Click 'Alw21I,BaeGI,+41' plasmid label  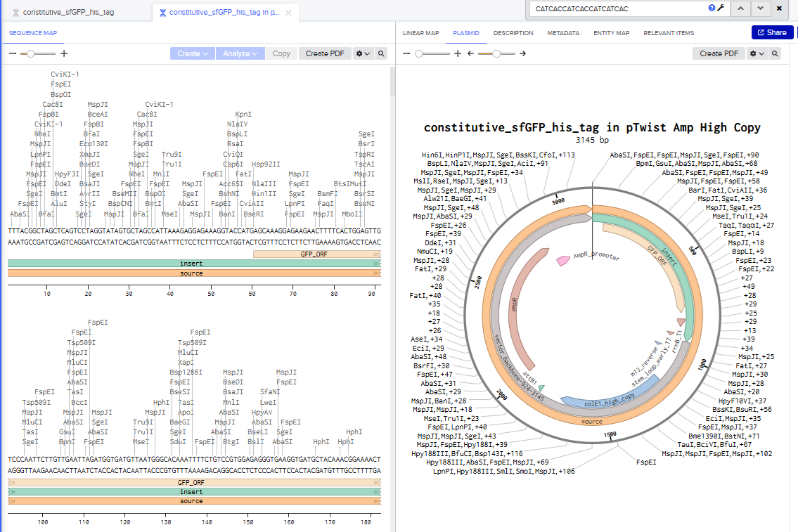455,199
